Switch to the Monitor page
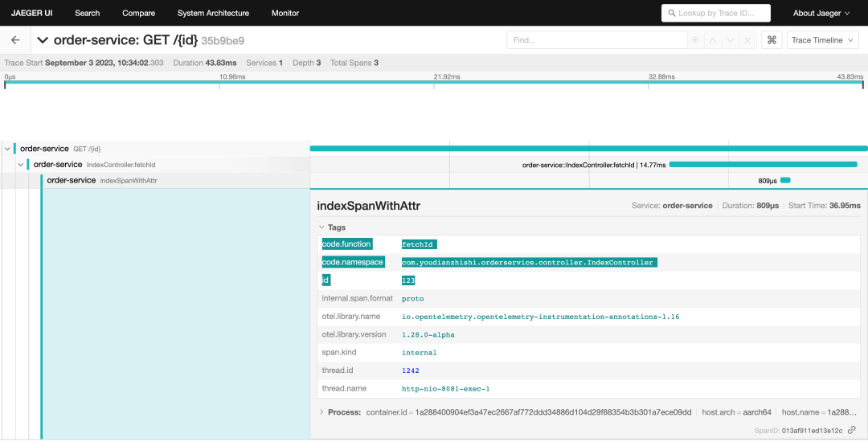Screen dimensions: 868x442 pyautogui.click(x=285, y=13)
